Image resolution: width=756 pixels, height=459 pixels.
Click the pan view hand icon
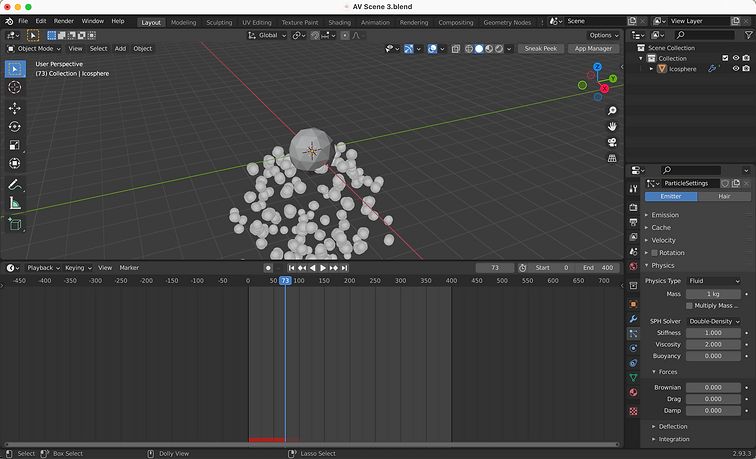tap(612, 126)
